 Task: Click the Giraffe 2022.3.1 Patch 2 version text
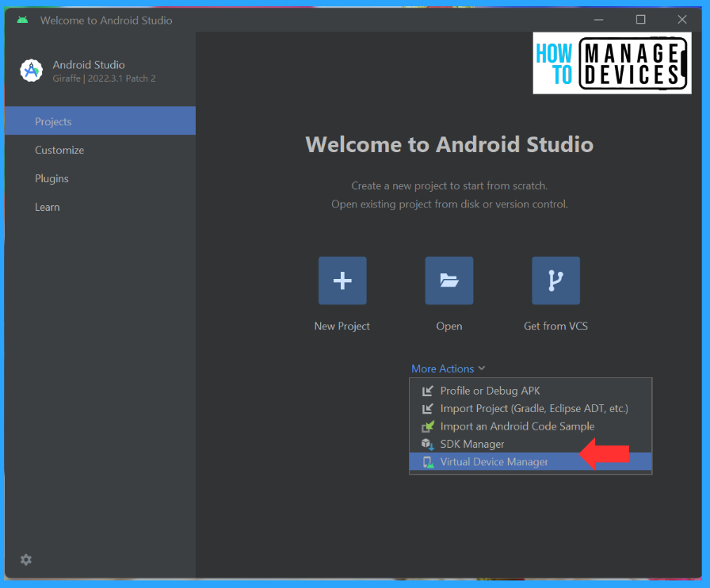tap(104, 78)
